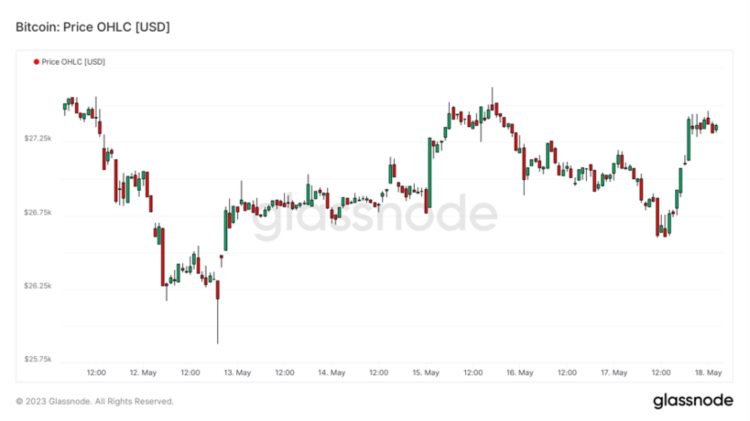Viewport: 750px width, 421px height.
Task: Click the 16. May date label
Action: [x=520, y=373]
